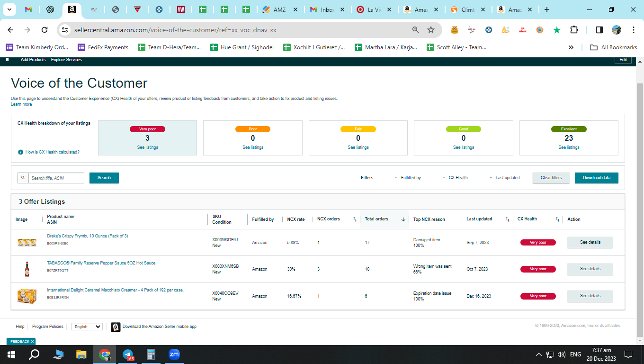
Task: Go back to the previous page
Action: [x=11, y=30]
